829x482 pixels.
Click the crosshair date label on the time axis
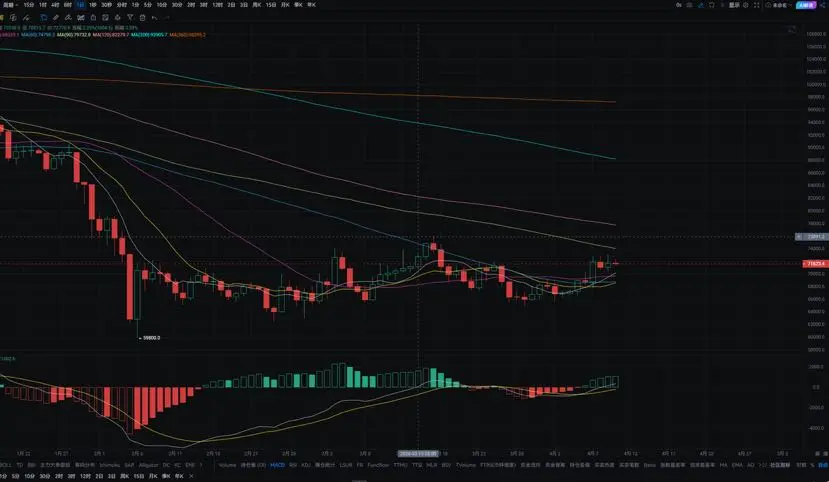pos(419,453)
